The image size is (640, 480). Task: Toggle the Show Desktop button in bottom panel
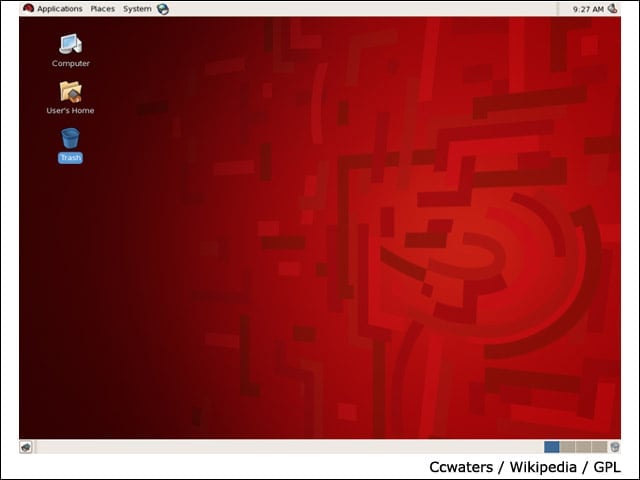tap(26, 447)
